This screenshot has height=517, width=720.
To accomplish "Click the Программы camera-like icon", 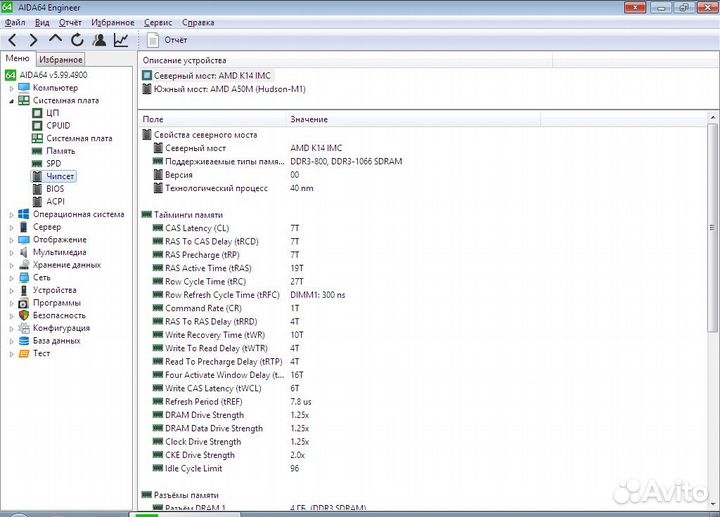I will coord(24,303).
